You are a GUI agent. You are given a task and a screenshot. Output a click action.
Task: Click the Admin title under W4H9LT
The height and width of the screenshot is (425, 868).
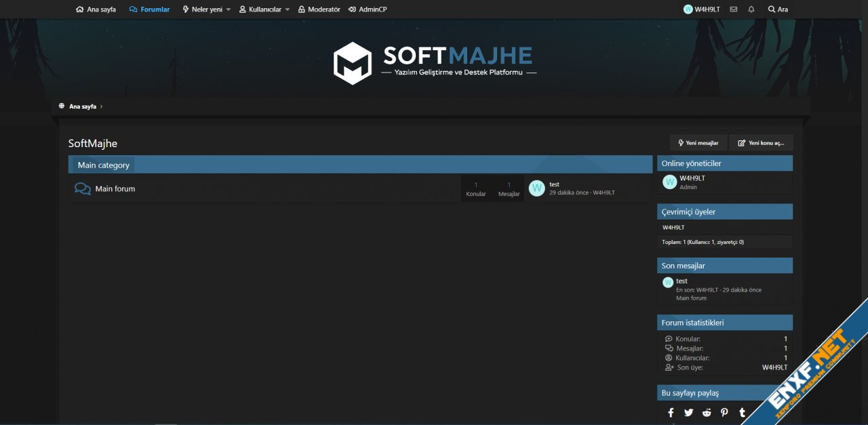(x=688, y=187)
